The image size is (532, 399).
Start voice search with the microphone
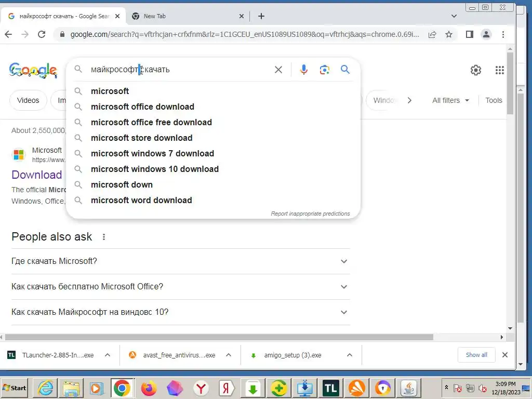[303, 70]
